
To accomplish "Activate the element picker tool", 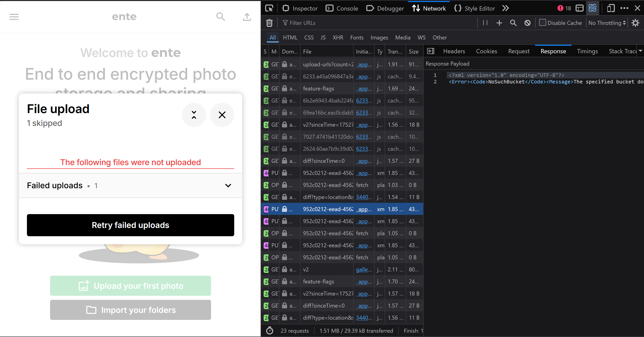I will (269, 8).
